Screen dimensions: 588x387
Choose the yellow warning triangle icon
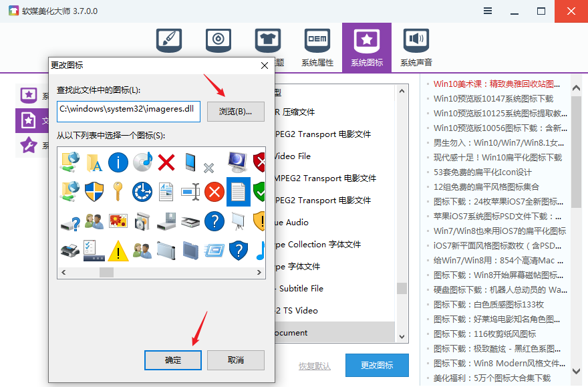pos(118,251)
